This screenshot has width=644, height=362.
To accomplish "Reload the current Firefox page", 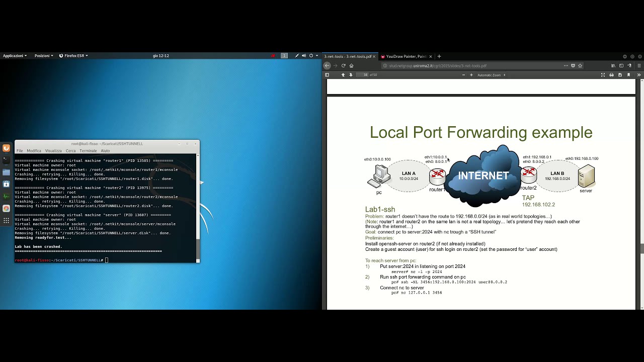I will 343,65.
